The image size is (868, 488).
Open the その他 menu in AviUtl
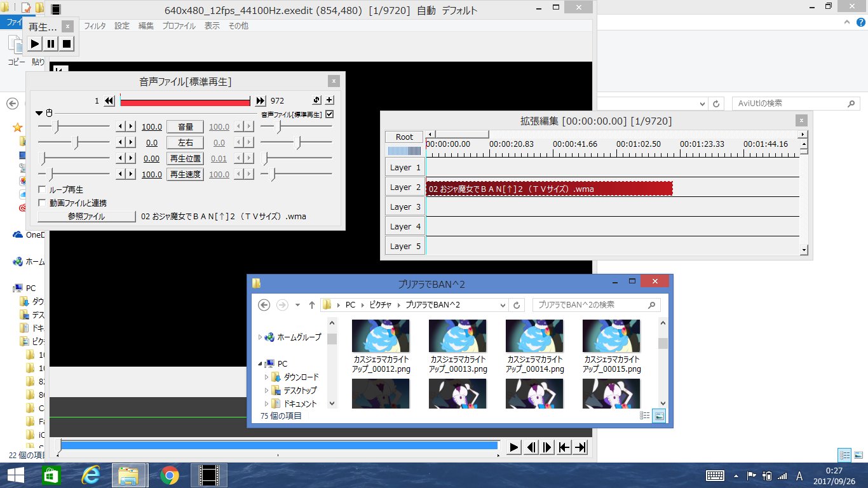tap(238, 26)
